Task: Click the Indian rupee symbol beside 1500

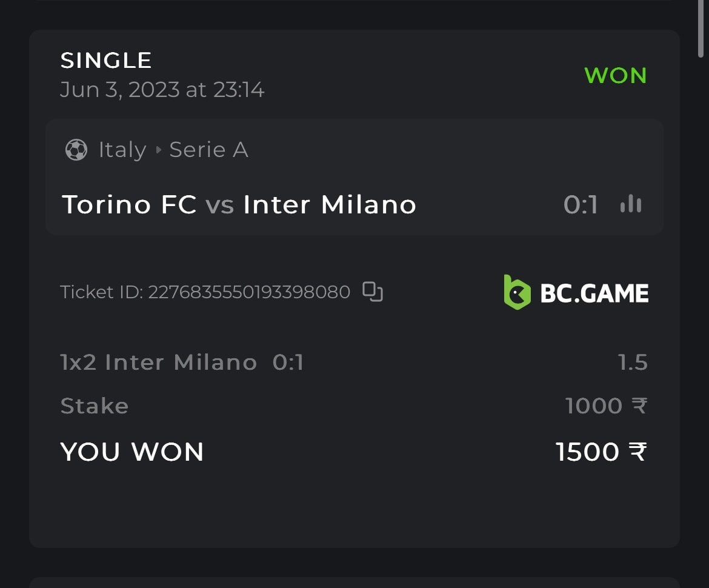Action: coord(637,452)
